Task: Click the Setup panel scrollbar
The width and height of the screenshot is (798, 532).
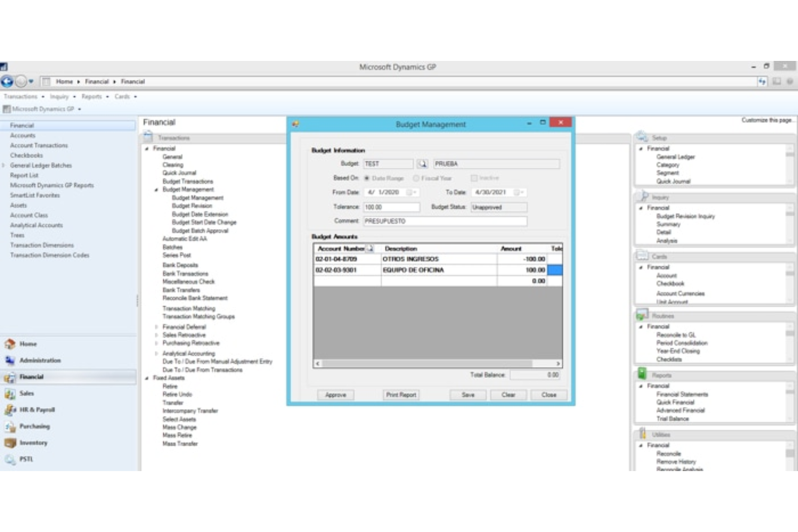Action: point(790,164)
